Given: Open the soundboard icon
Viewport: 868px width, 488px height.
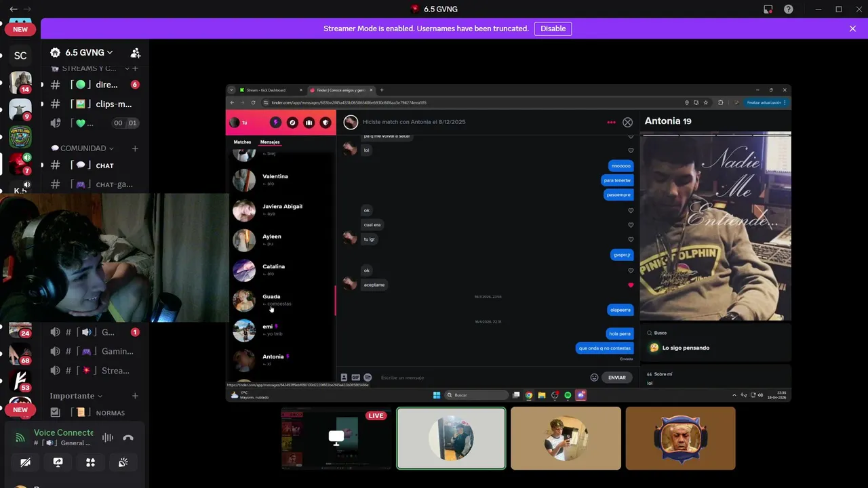Looking at the screenshot, I should click(x=123, y=462).
